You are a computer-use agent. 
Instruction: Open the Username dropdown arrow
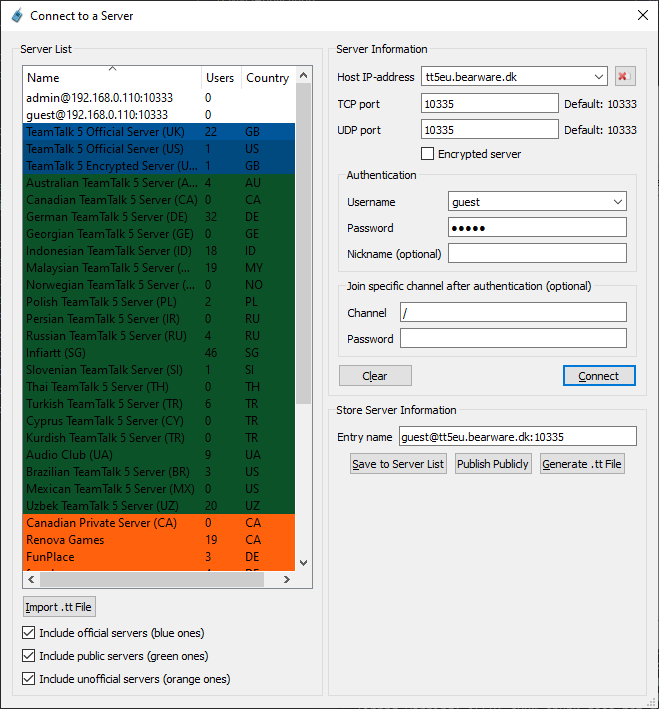point(618,202)
